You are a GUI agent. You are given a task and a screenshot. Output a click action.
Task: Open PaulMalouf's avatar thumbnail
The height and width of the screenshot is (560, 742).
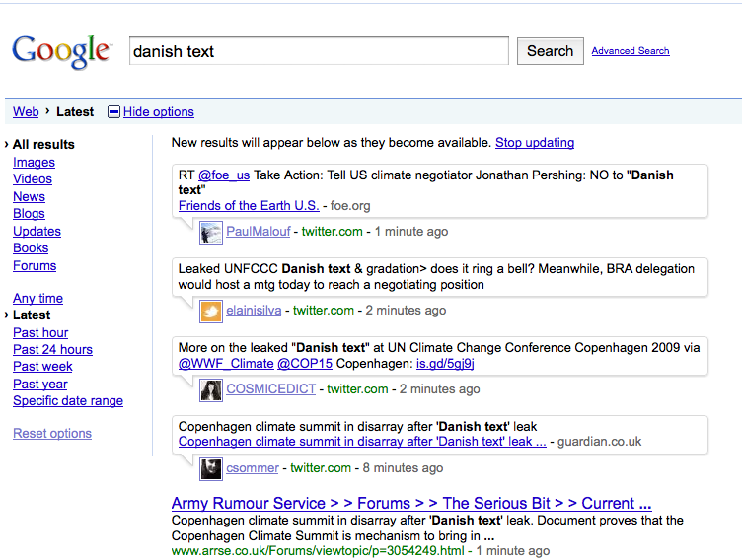point(210,233)
